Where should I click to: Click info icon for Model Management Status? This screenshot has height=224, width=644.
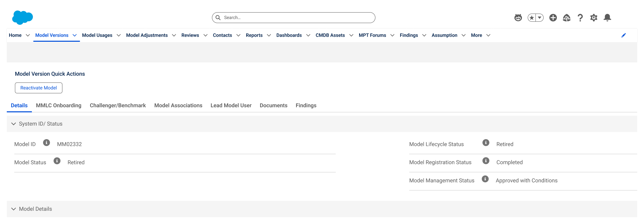point(485,179)
